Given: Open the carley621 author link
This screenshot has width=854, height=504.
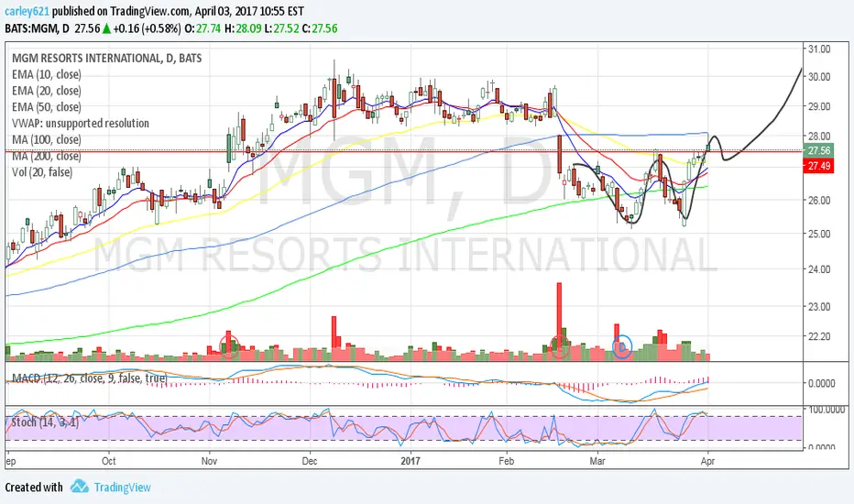Looking at the screenshot, I should point(27,11).
